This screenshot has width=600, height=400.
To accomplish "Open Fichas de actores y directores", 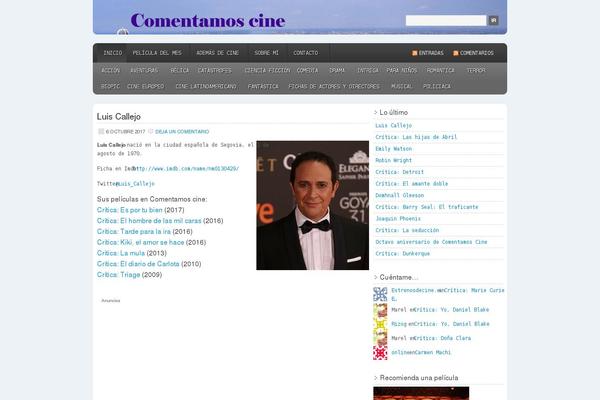I will click(334, 87).
